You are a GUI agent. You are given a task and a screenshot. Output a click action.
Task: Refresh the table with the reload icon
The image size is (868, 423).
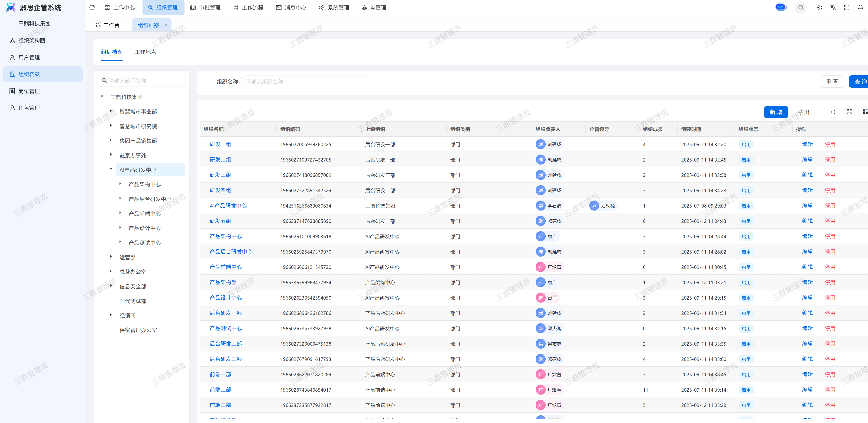click(833, 112)
